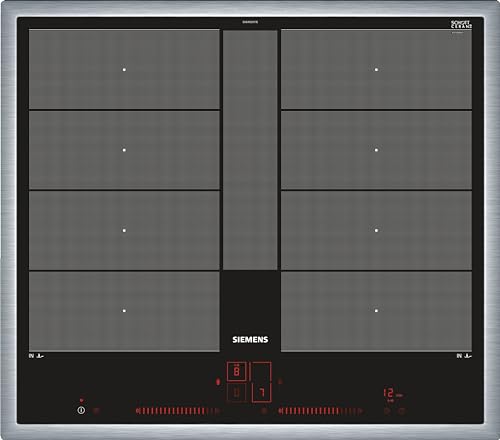This screenshot has height=440, width=500.
Task: Tap the right flex zone indicator symbol
Action: tap(280, 381)
